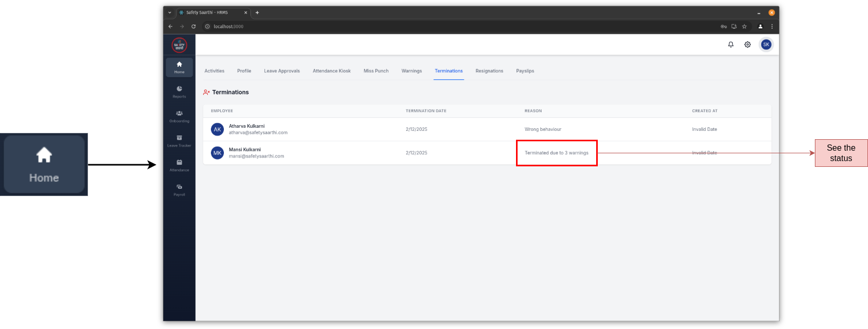Click the notifications bell icon
Screen dimensions: 868x329
pyautogui.click(x=731, y=45)
